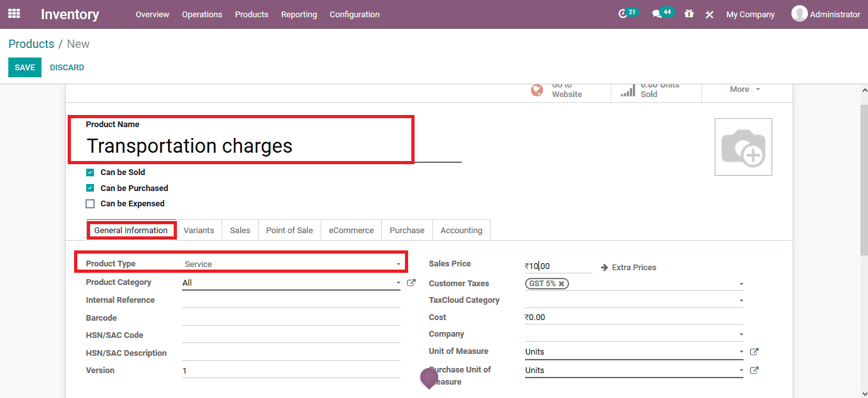Click the Administrator user name
This screenshot has height=398, width=868.
(835, 14)
